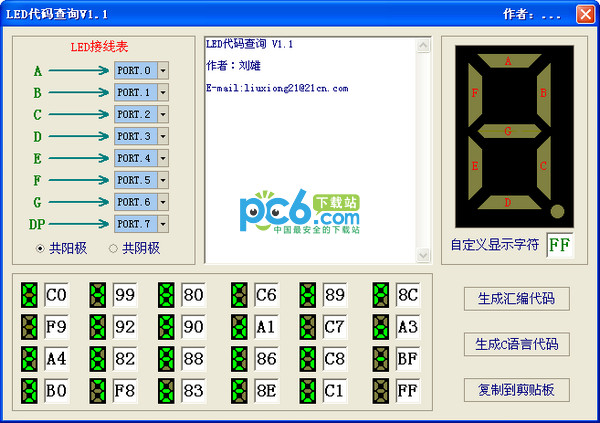Viewport: 600px width, 423px height.
Task: Click the 生成c语言代码 button
Action: click(x=517, y=344)
